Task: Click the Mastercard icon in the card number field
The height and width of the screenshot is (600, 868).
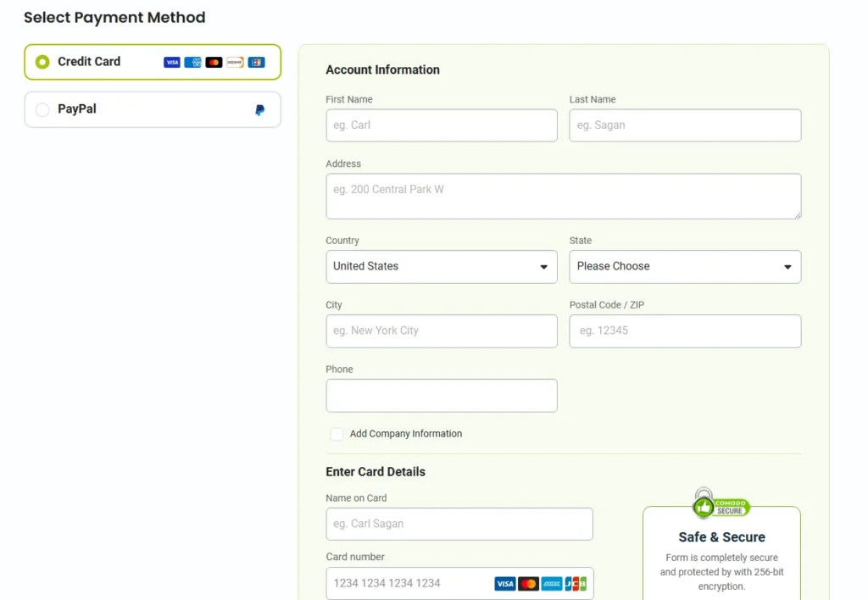Action: [x=529, y=583]
